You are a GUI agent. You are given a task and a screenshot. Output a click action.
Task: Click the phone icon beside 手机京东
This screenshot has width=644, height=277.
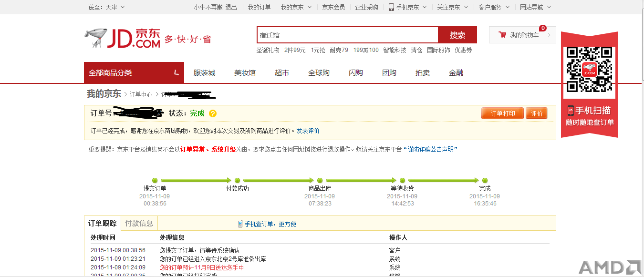click(x=391, y=7)
